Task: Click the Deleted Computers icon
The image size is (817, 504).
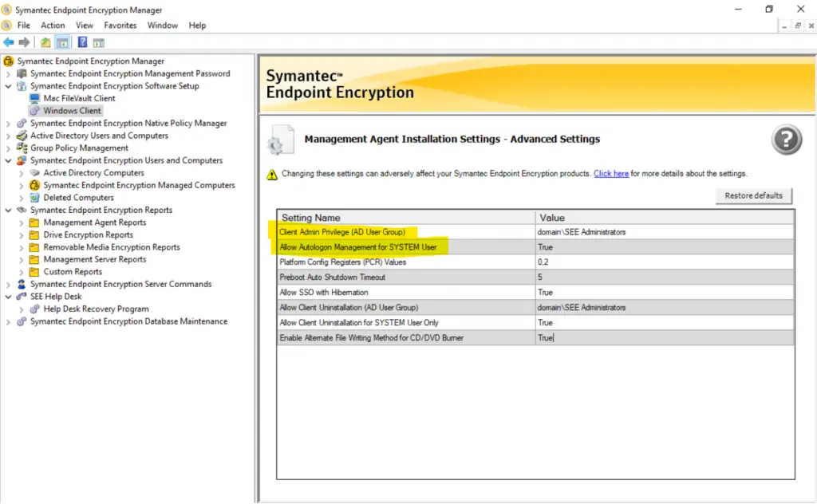Action: pos(34,198)
